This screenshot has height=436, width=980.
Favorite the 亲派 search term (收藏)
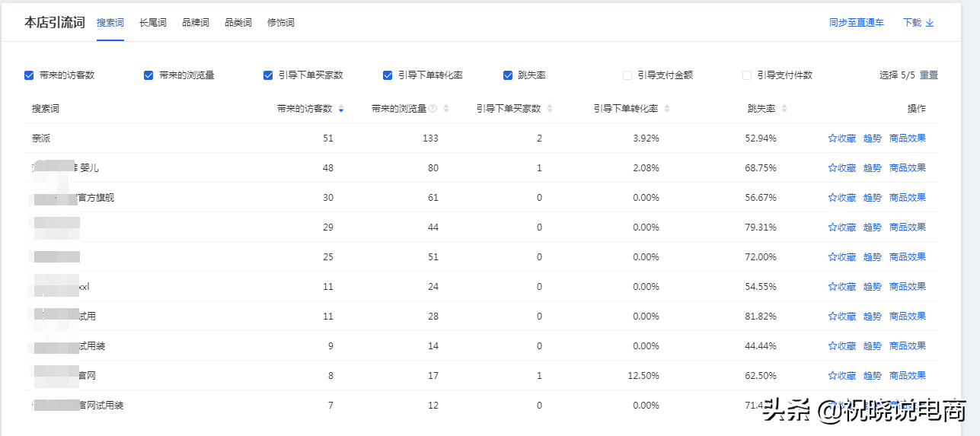(x=842, y=138)
